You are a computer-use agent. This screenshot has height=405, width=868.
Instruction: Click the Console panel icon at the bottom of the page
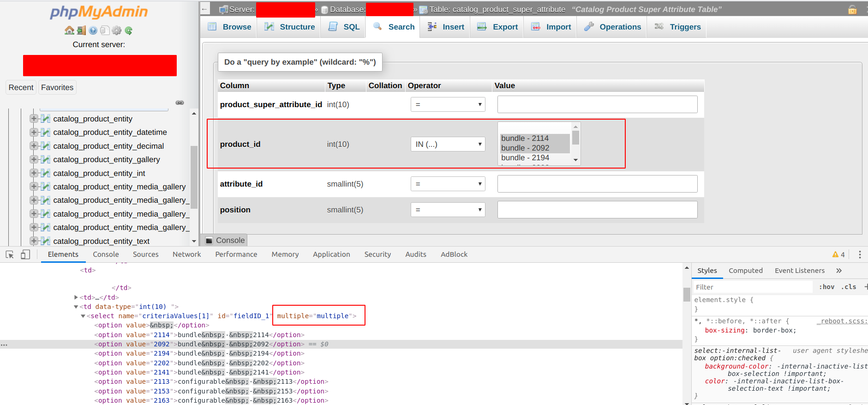click(x=209, y=240)
